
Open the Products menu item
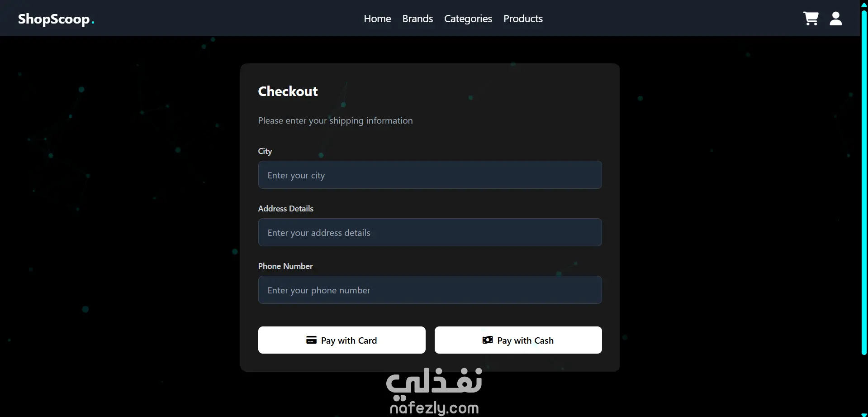point(523,19)
